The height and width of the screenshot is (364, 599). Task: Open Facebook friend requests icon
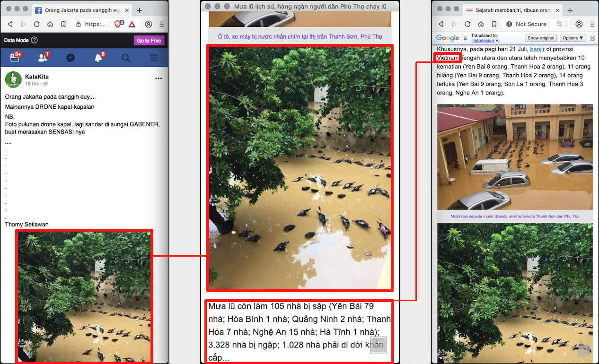pos(42,58)
